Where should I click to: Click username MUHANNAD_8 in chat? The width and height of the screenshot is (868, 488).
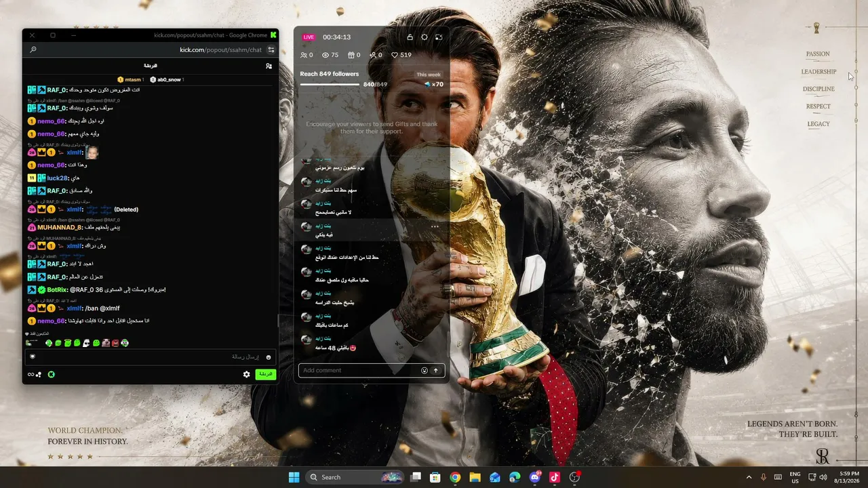click(60, 228)
